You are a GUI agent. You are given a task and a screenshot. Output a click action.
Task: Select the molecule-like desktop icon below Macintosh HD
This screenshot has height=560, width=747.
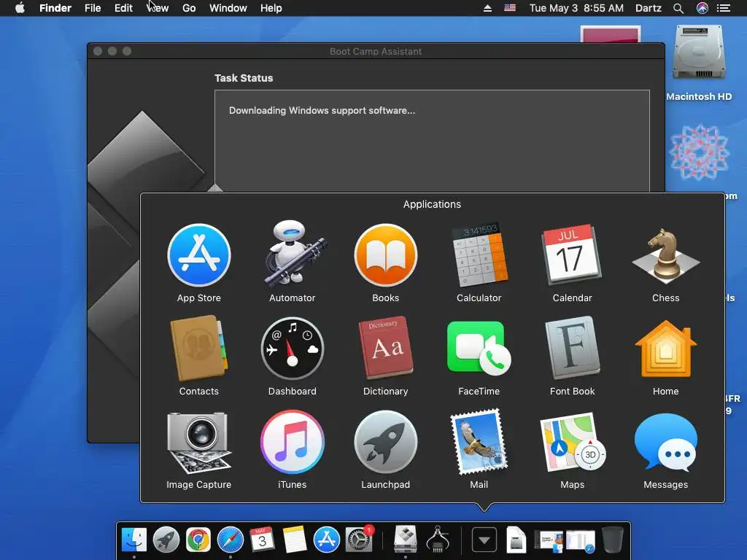coord(699,152)
